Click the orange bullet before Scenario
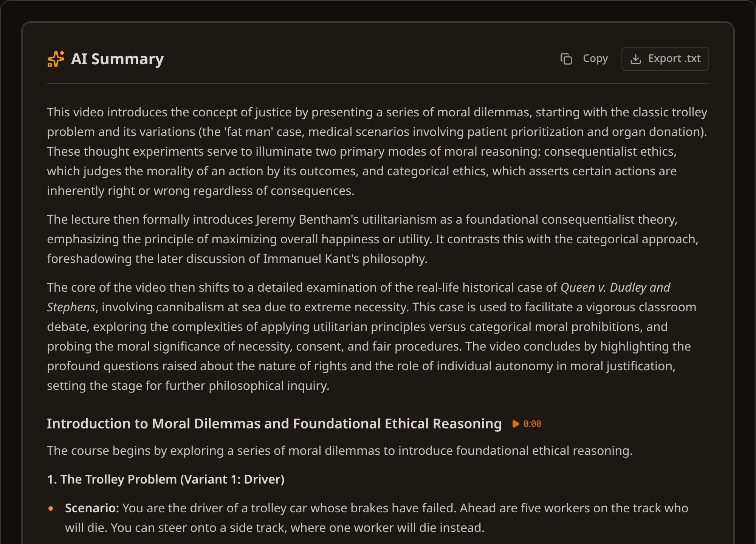756x544 pixels. (x=51, y=508)
